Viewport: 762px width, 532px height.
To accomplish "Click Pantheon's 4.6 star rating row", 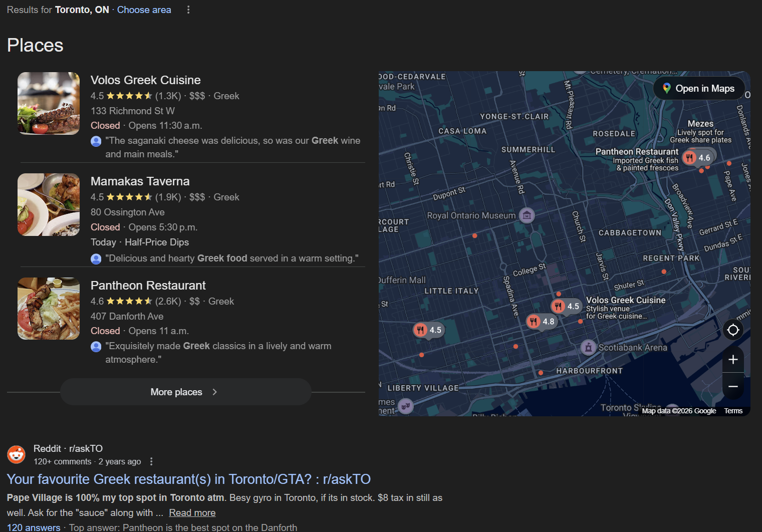I will (x=162, y=301).
